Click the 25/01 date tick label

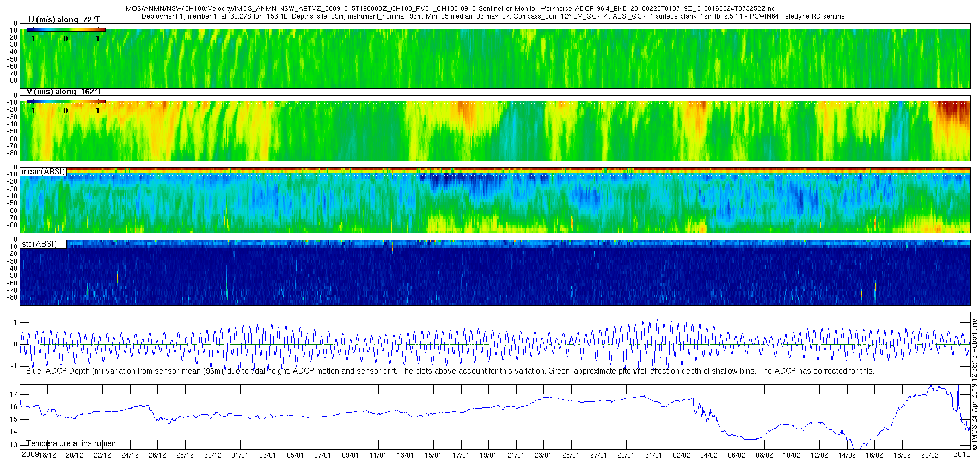[571, 455]
